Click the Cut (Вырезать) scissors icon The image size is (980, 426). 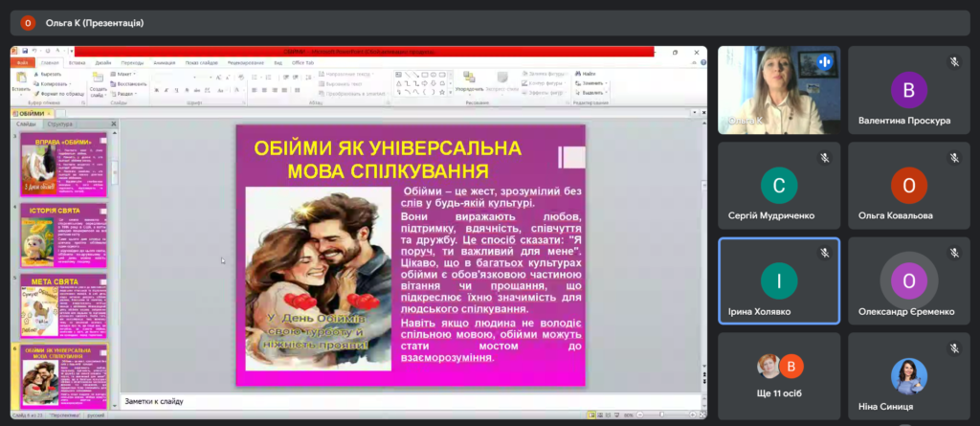[37, 74]
